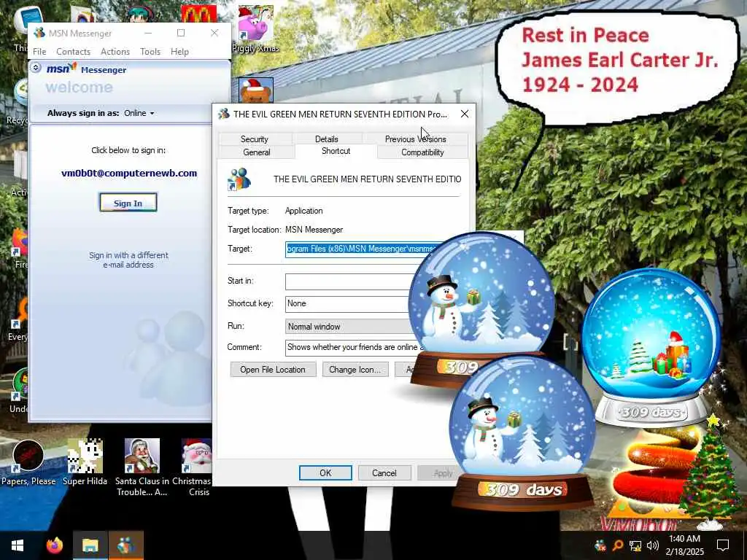Click the MSN butterfly logo in Messenger

[x=61, y=69]
